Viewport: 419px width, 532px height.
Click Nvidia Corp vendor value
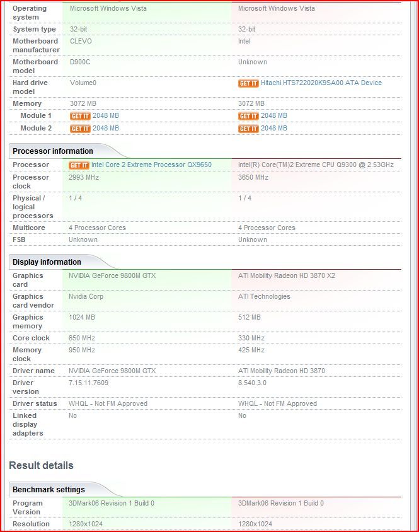pos(86,296)
